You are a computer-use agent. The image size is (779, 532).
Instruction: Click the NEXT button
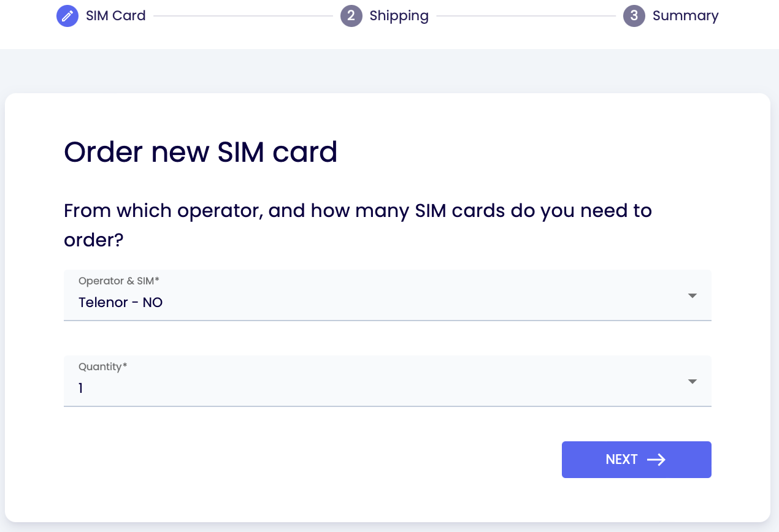[636, 460]
